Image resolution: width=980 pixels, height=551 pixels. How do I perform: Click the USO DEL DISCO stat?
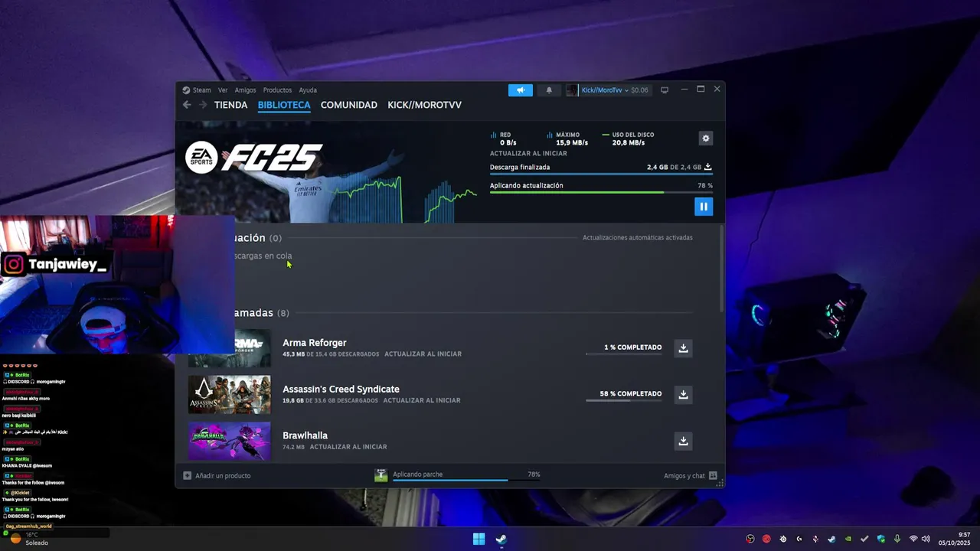click(x=628, y=139)
